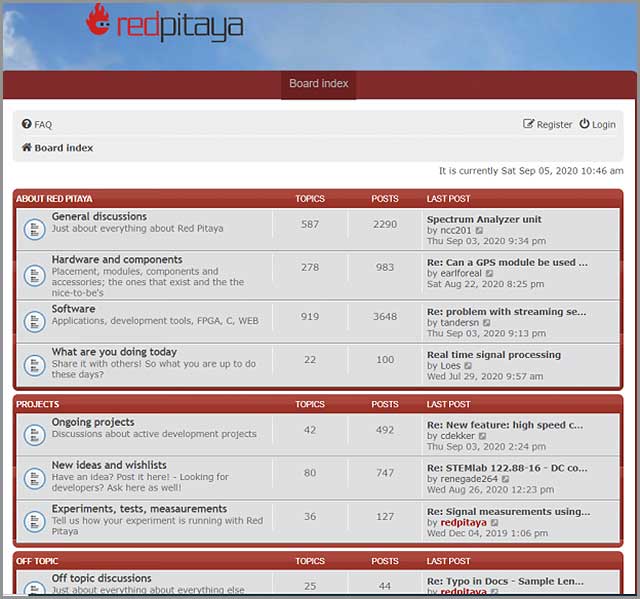Open the Board index tab

click(318, 84)
